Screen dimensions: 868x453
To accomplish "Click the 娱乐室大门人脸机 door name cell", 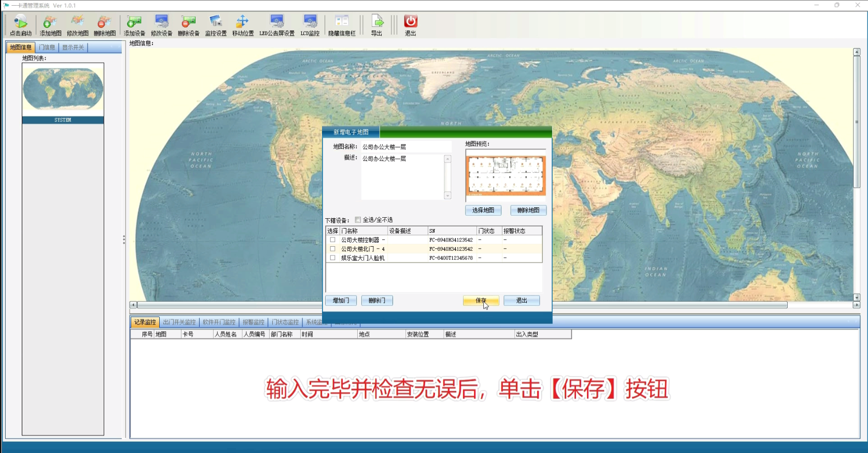I will click(x=363, y=258).
